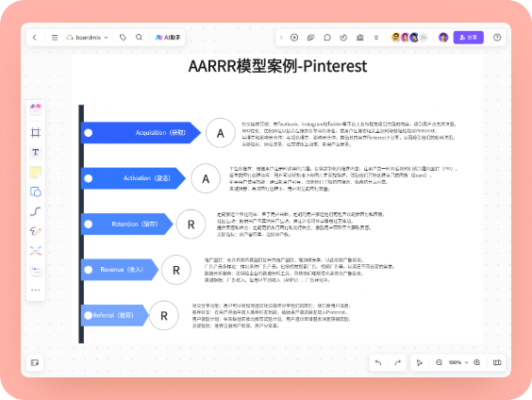
Task: Open your own profile avatar
Action: click(x=443, y=38)
